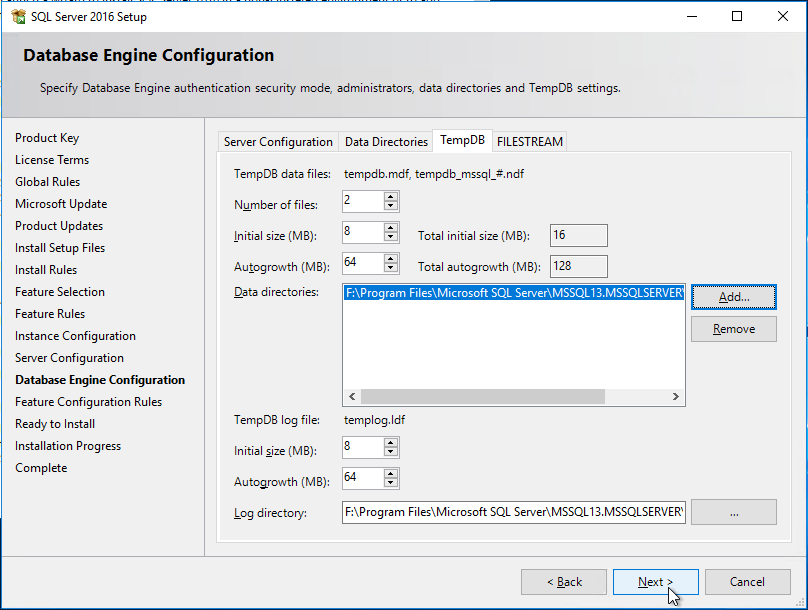Click Server Configuration step in sidebar
The height and width of the screenshot is (610, 808).
coord(69,358)
